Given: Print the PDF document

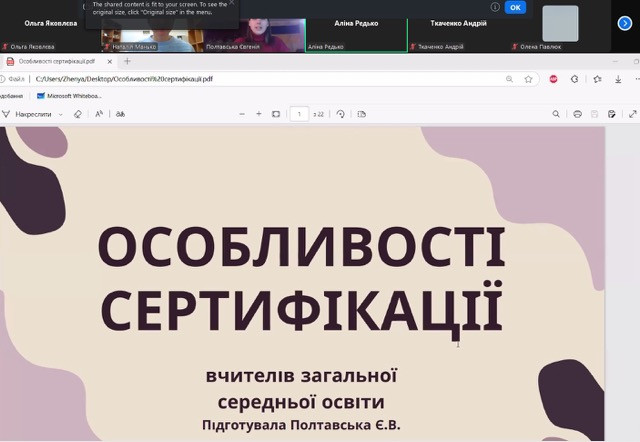Looking at the screenshot, I should point(577,114).
